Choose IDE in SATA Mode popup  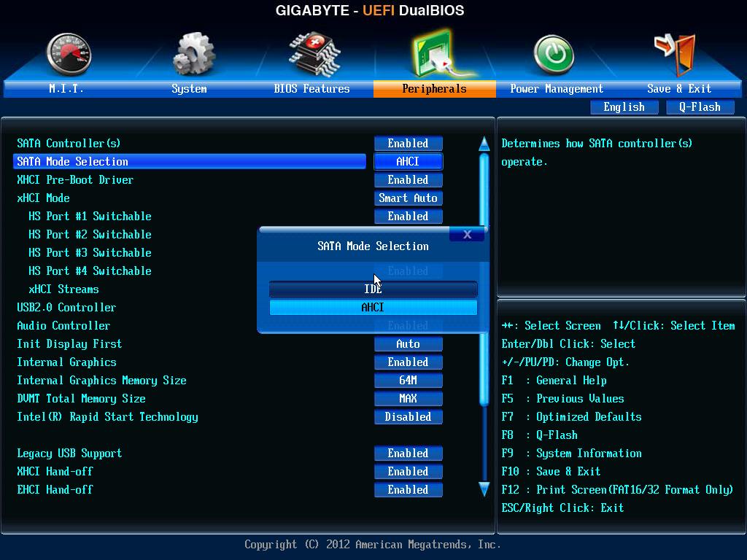coord(373,289)
